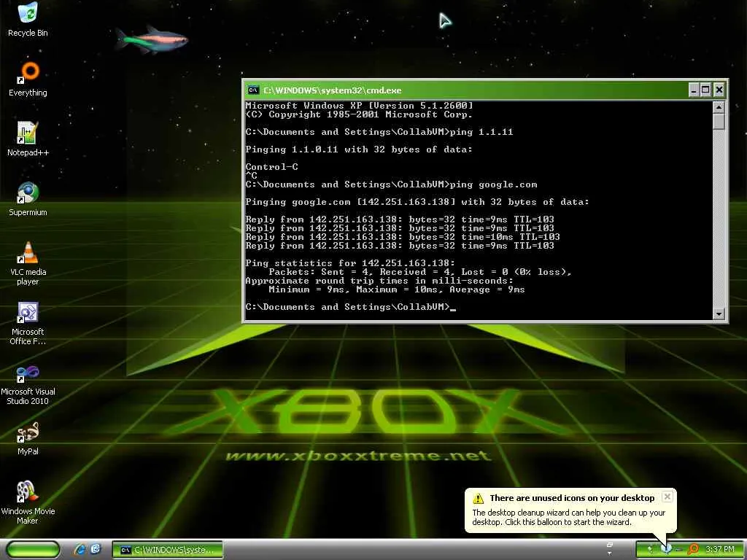This screenshot has width=747, height=560.
Task: Click the second Quick Launch browser icon
Action: pyautogui.click(x=96, y=550)
